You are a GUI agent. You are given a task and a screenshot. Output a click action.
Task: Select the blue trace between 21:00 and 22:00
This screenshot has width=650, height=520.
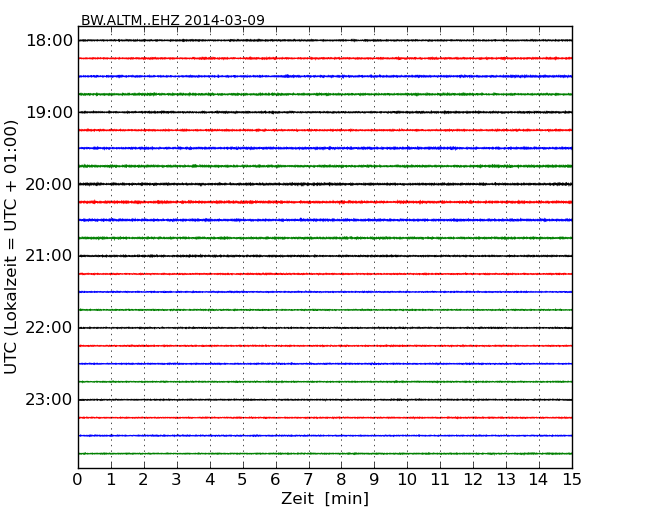point(325,292)
